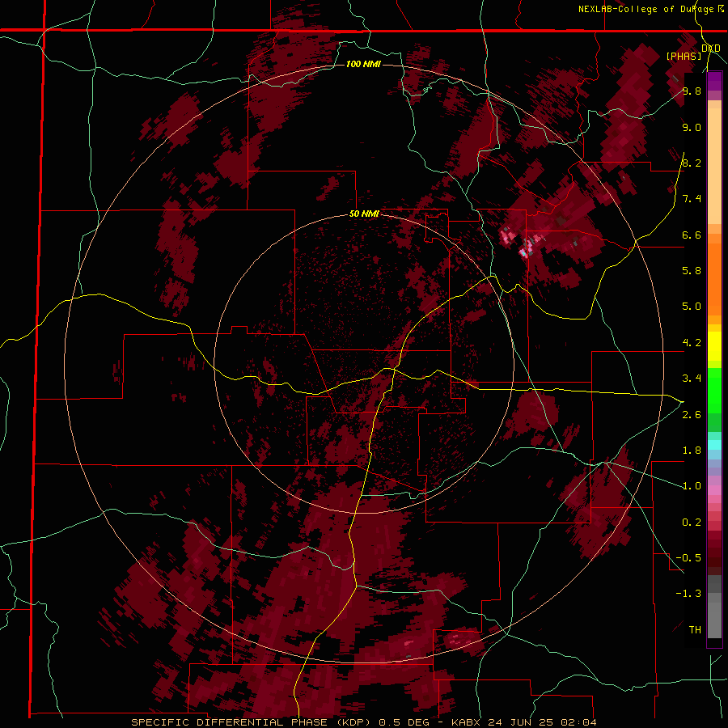Pick the bright green segment of the color bar
728x728 pixels.
[714, 389]
